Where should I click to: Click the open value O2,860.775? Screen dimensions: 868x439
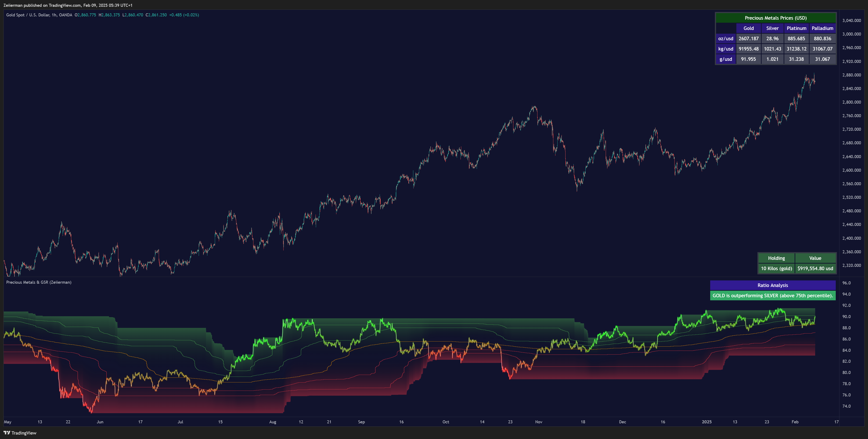(x=85, y=15)
